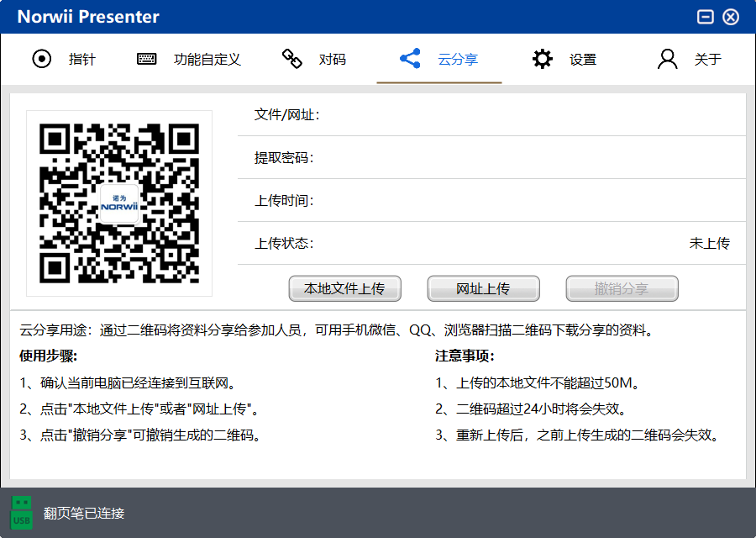The width and height of the screenshot is (756, 538).
Task: Click the 未上传 status value
Action: point(709,243)
